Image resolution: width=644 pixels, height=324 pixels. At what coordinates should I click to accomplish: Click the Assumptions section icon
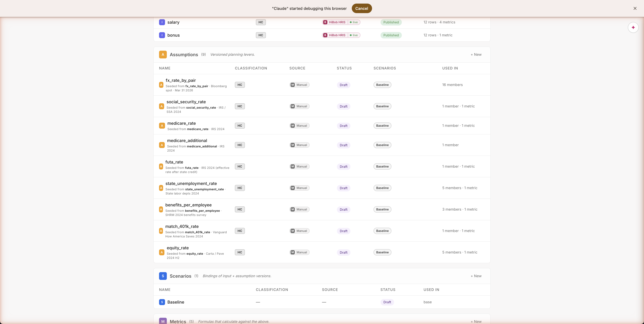[x=163, y=55]
